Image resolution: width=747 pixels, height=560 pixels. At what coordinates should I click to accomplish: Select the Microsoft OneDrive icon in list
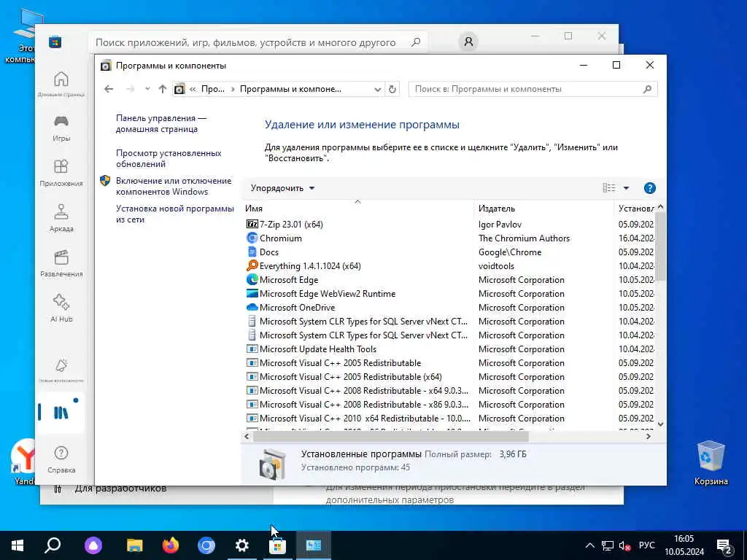(x=252, y=307)
